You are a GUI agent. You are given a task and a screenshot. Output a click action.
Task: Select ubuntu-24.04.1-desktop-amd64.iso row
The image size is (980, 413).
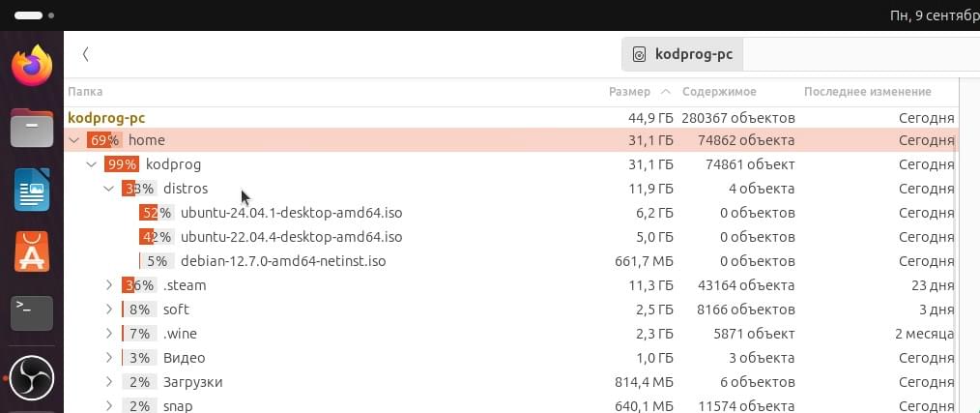coord(510,213)
